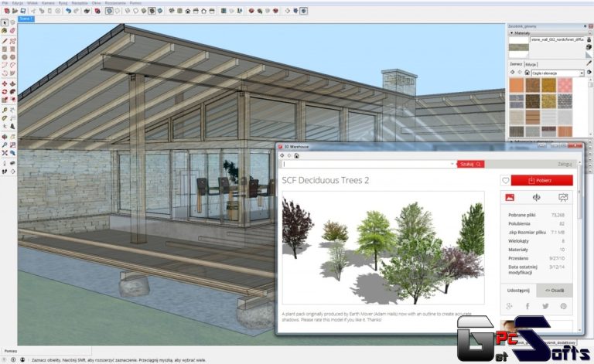This screenshot has height=364, width=594.
Task: Activate the Orbit camera tool
Action: (5, 137)
